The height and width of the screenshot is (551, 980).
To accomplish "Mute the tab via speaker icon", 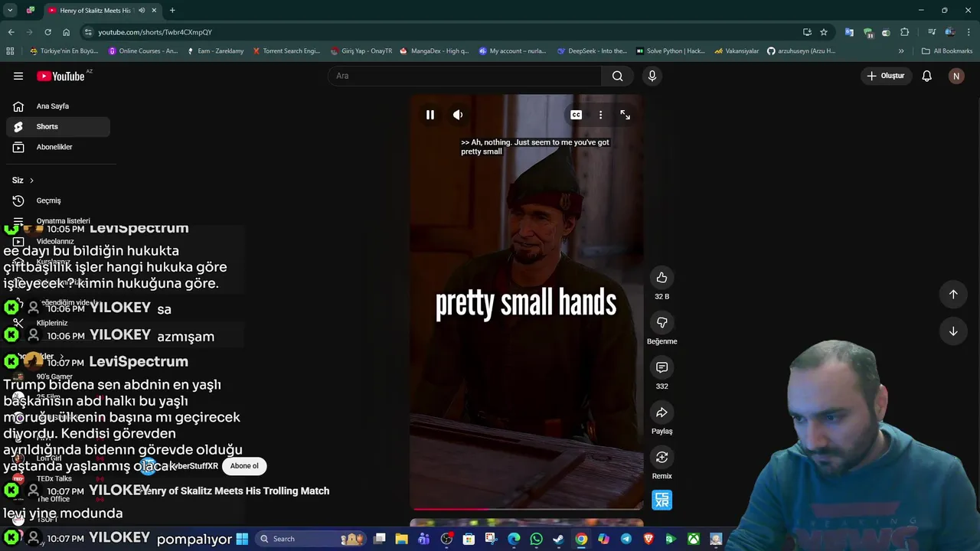I will 142,11.
